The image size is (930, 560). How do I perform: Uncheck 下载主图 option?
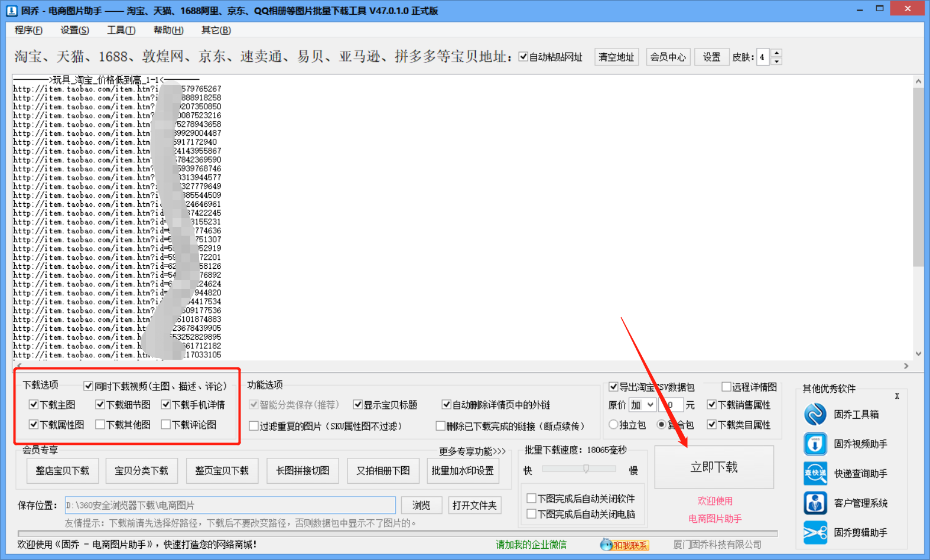[x=34, y=405]
